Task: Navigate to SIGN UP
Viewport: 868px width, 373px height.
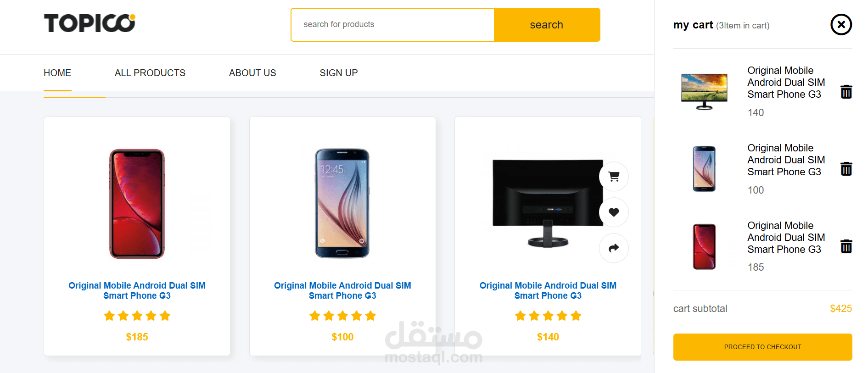Action: point(339,73)
